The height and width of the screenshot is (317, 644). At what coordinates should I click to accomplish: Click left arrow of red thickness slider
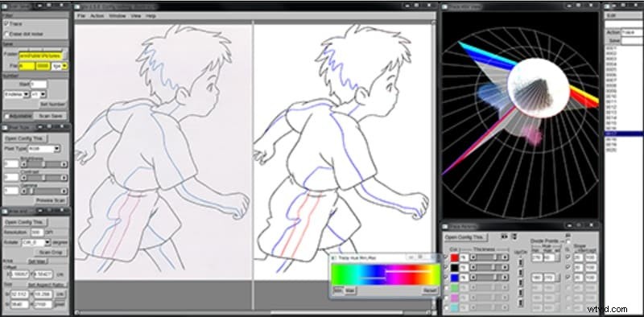click(x=473, y=257)
